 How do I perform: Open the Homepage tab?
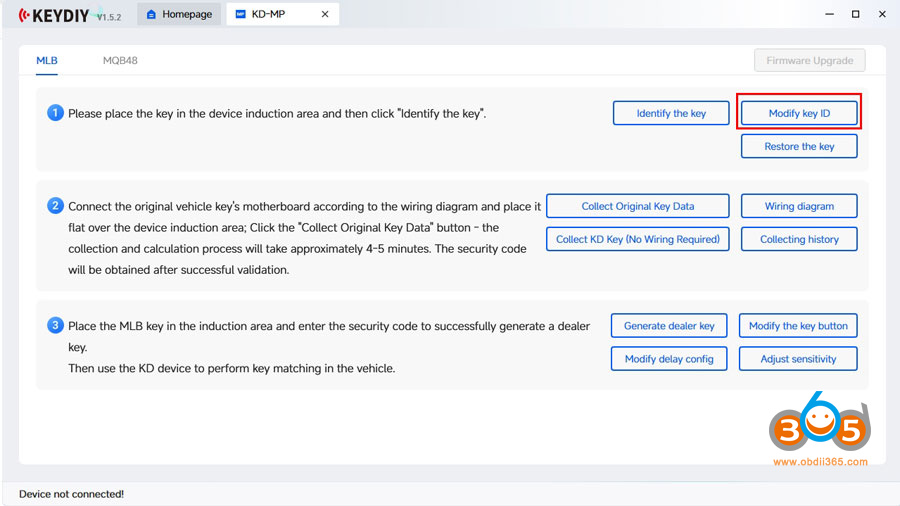[179, 15]
